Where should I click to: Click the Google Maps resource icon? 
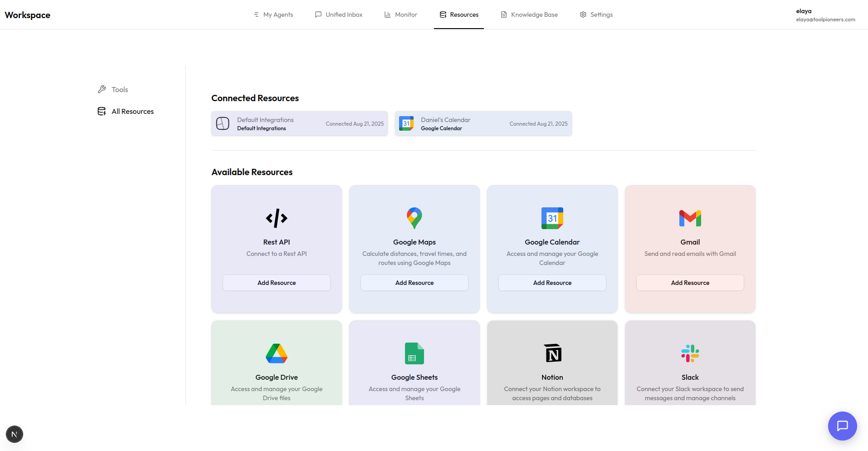tap(414, 218)
